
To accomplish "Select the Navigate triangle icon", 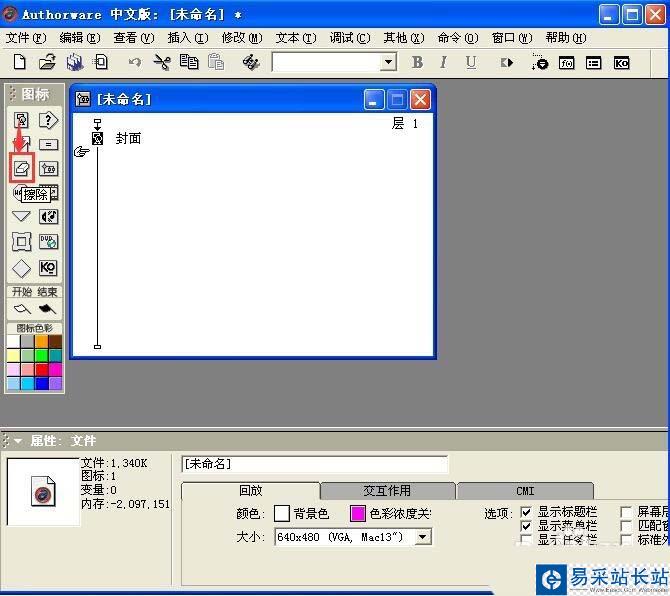I will [21, 217].
